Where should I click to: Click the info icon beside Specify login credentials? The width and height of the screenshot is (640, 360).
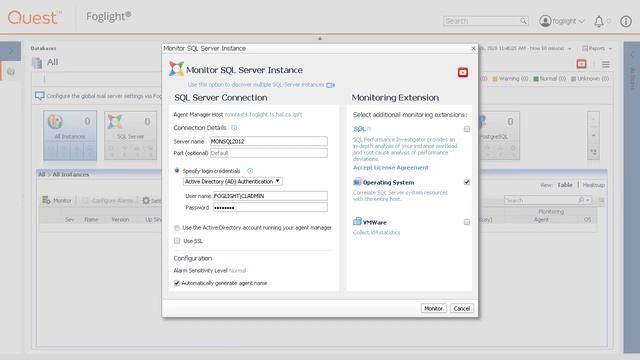[x=250, y=171]
